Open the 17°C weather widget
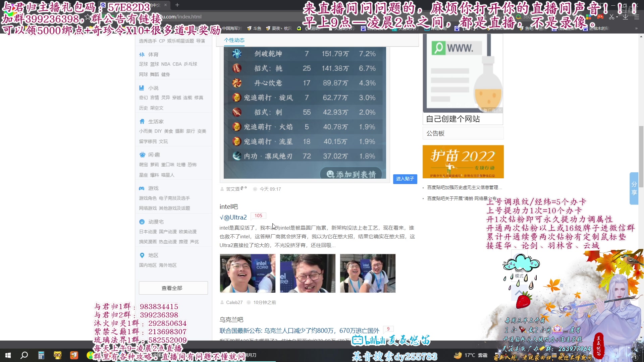Screen dimensions: 644x362 [x=471, y=355]
